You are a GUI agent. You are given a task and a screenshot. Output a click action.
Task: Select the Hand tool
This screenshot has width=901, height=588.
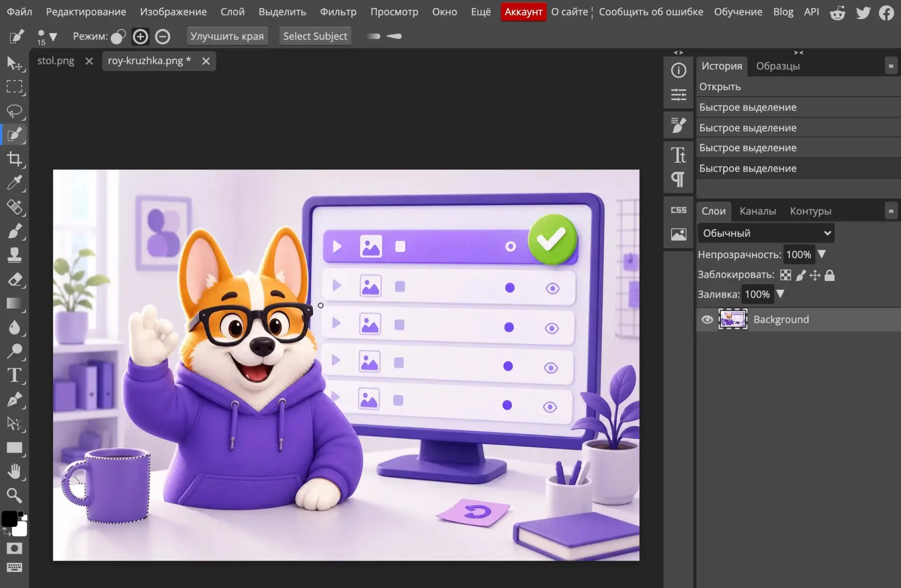tap(15, 472)
